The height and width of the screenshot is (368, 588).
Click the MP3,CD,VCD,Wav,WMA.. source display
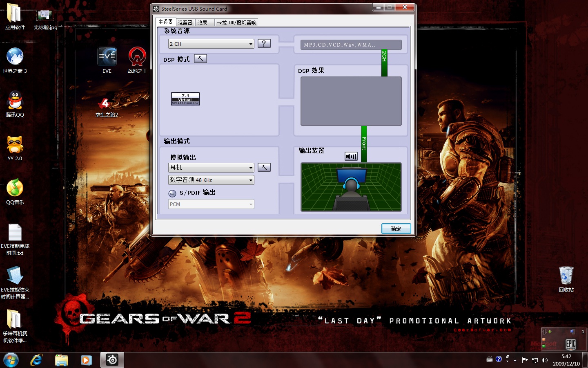351,45
